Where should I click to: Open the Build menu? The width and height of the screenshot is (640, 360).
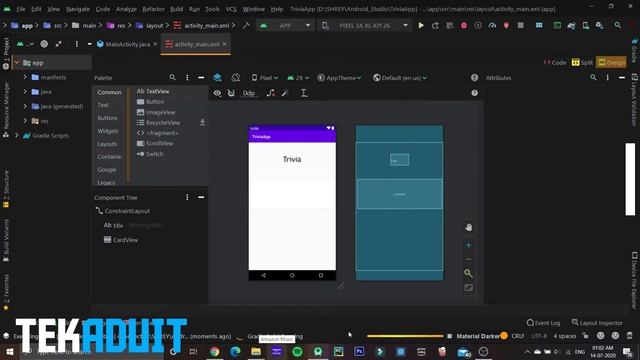176,9
